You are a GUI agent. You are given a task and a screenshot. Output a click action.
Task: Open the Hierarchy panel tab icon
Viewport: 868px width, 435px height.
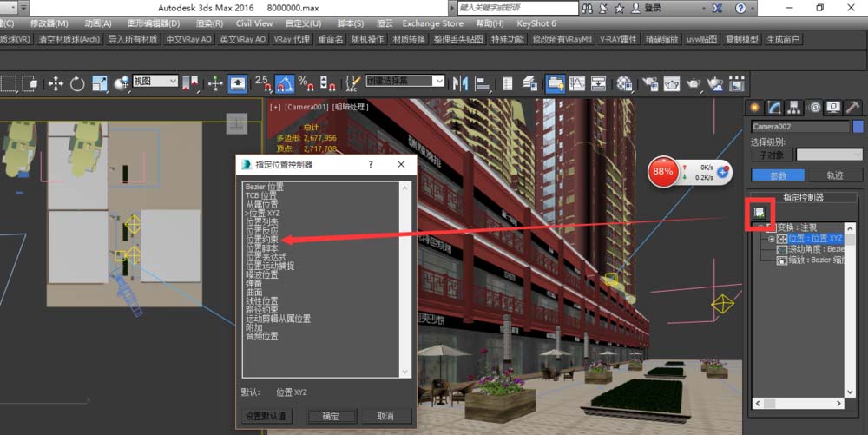tap(794, 108)
